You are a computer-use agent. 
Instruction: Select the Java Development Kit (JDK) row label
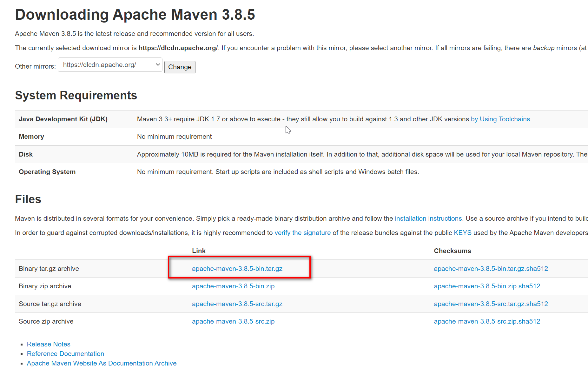click(63, 119)
